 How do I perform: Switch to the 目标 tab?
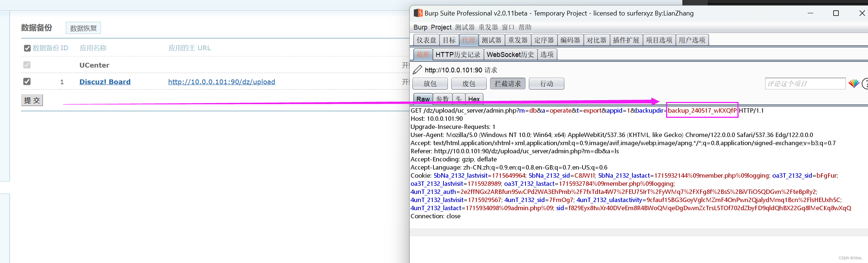[x=449, y=40]
